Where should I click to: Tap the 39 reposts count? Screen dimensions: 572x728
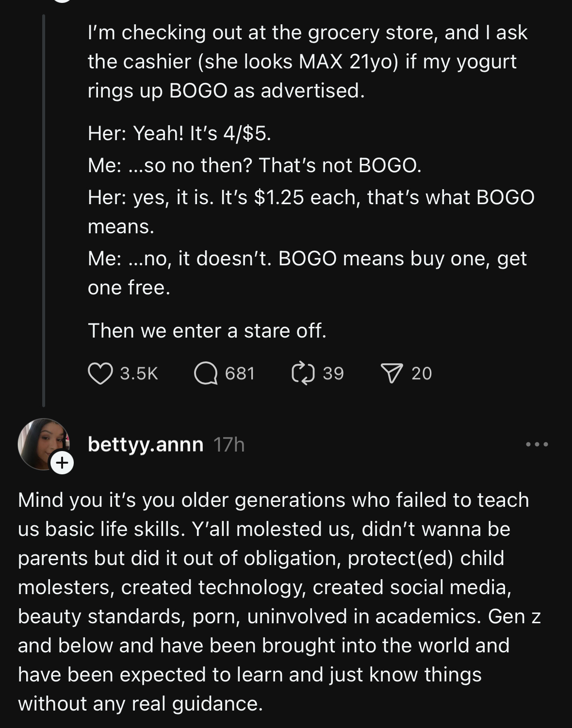pyautogui.click(x=333, y=373)
